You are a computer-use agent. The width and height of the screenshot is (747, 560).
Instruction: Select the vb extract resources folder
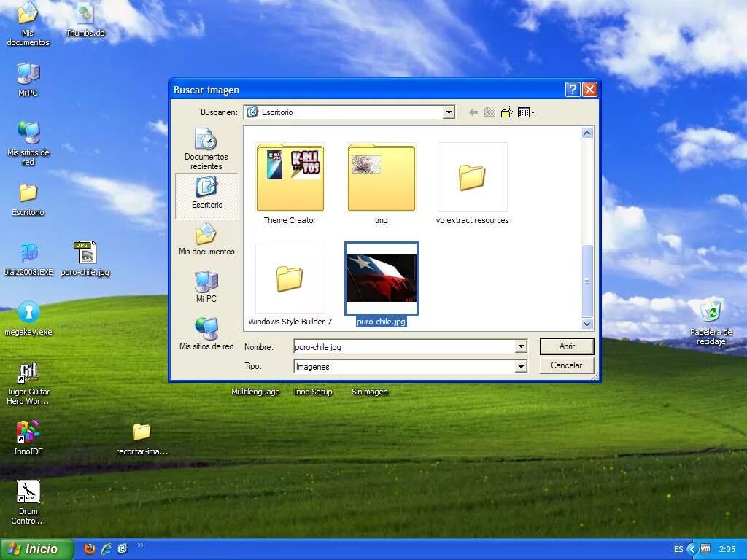click(472, 184)
